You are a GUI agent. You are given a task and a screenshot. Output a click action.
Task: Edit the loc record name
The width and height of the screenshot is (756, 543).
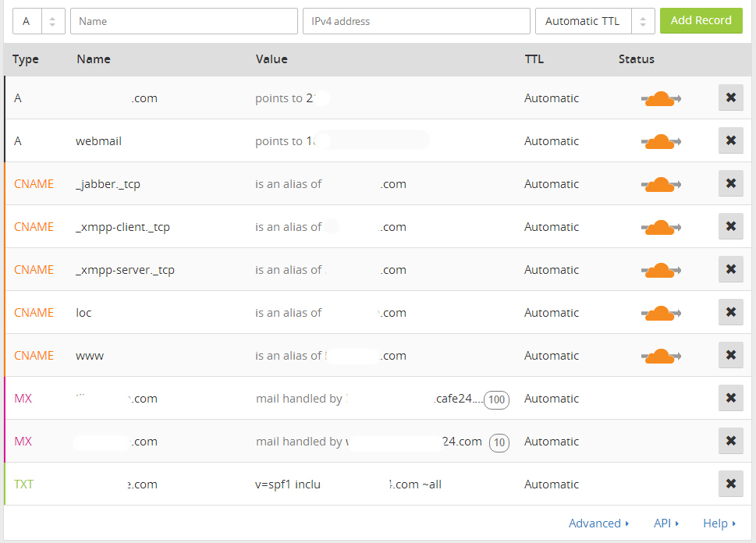83,313
